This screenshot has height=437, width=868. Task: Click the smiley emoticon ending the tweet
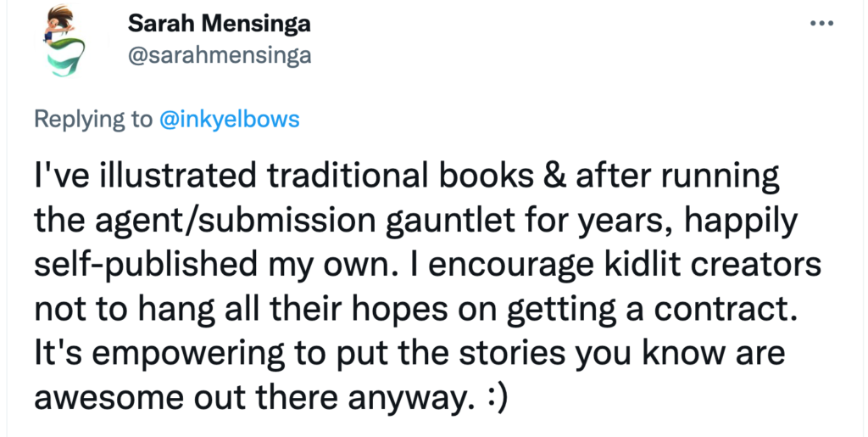point(496,398)
